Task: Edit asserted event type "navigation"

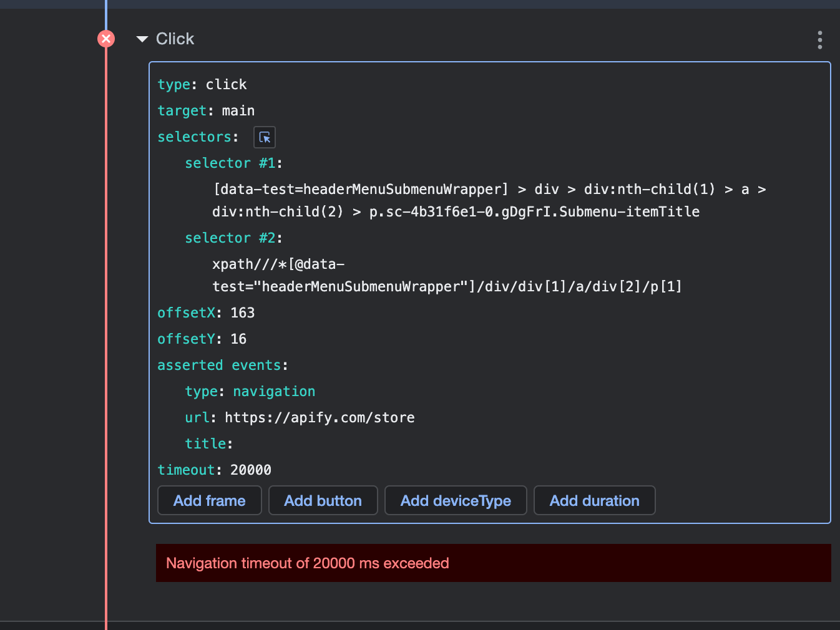Action: click(x=274, y=391)
